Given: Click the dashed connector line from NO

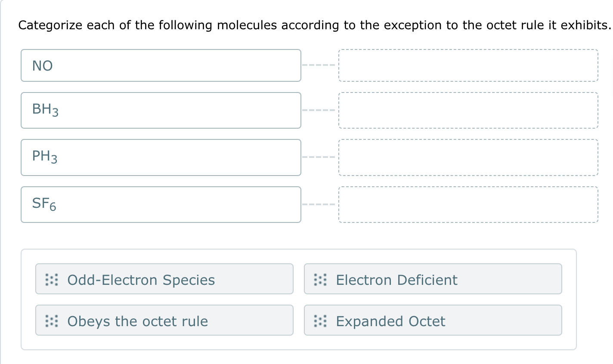Looking at the screenshot, I should [x=319, y=65].
